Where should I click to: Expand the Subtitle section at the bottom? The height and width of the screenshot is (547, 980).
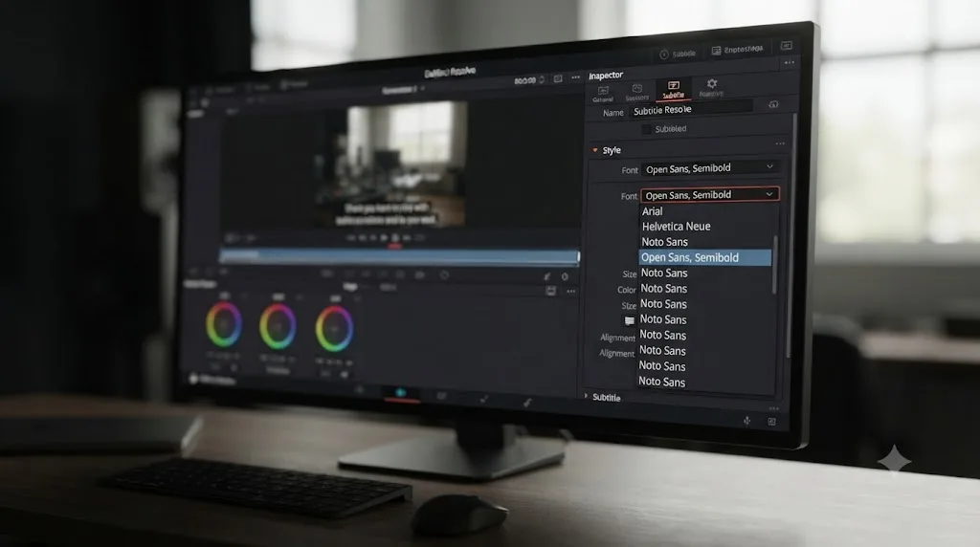(586, 396)
